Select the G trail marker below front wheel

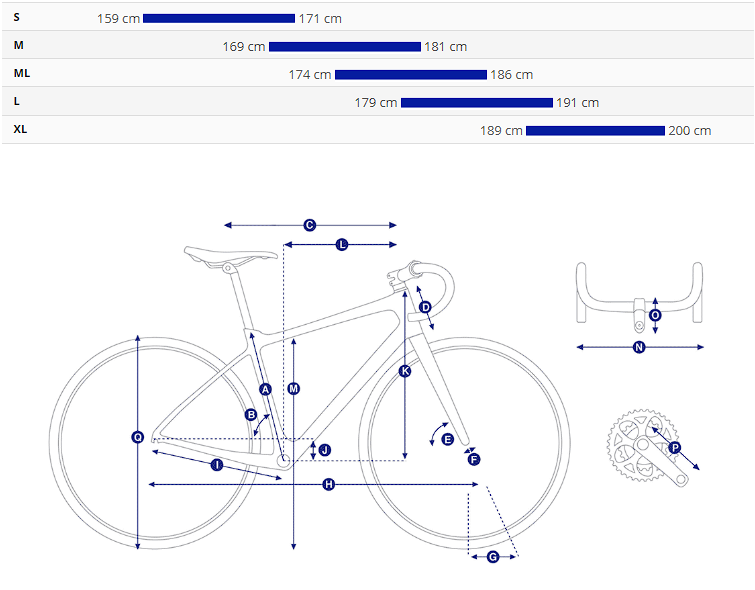(x=493, y=556)
